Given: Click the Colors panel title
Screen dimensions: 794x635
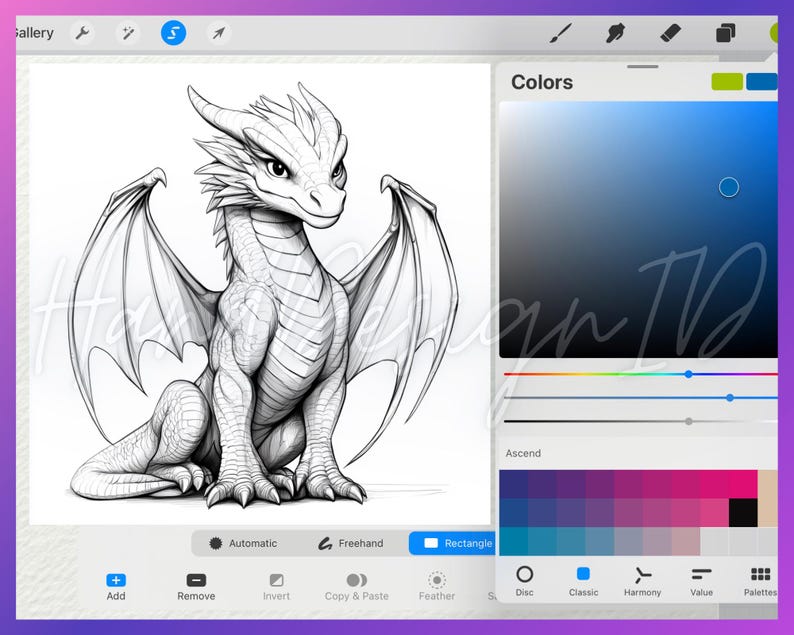Looking at the screenshot, I should [542, 82].
